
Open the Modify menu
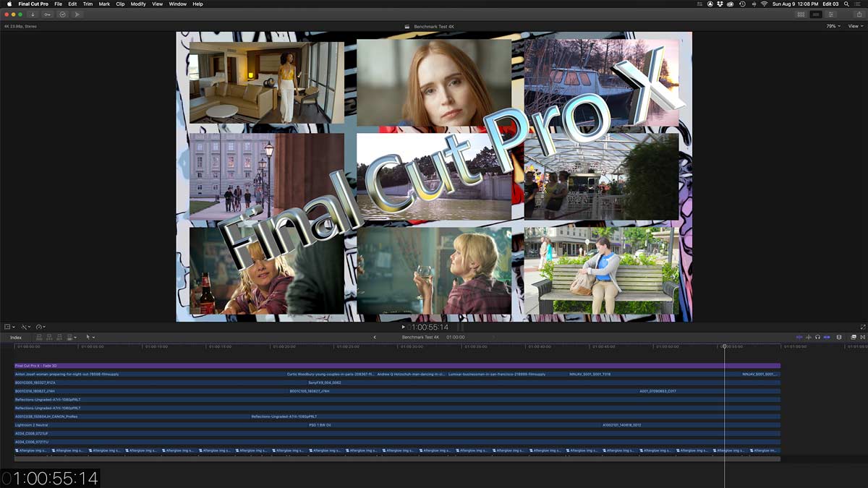click(x=138, y=4)
